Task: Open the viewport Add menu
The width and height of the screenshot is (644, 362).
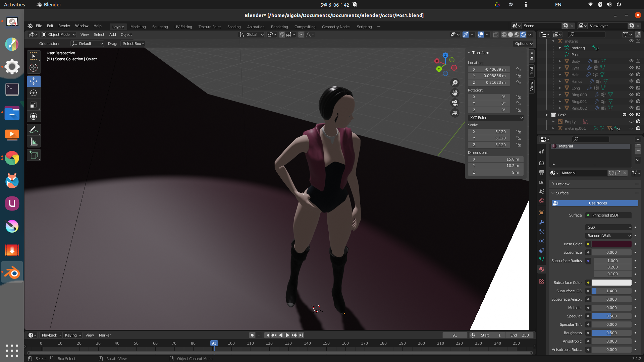Action: click(112, 35)
